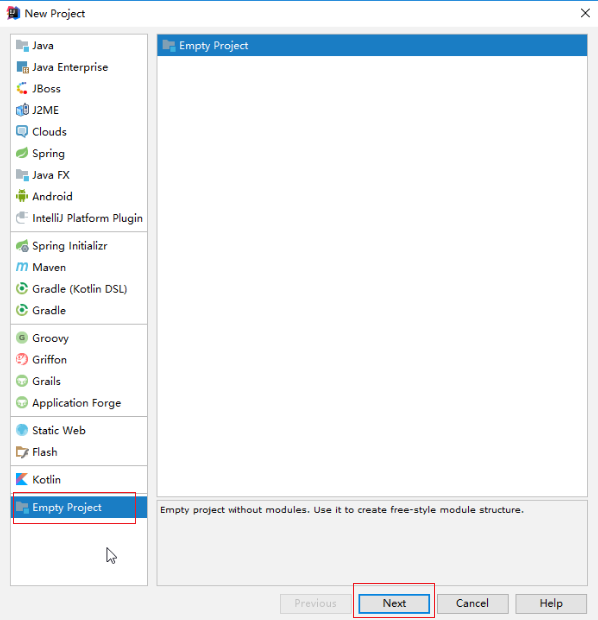Choose the Groovy G icon
598x620 pixels.
click(22, 338)
